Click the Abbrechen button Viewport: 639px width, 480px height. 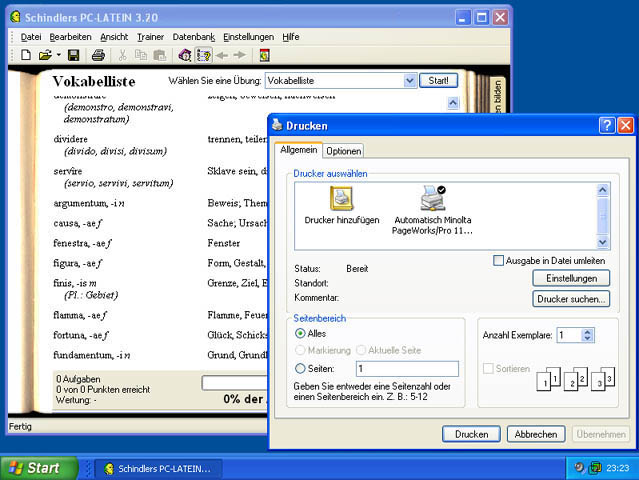tap(536, 434)
